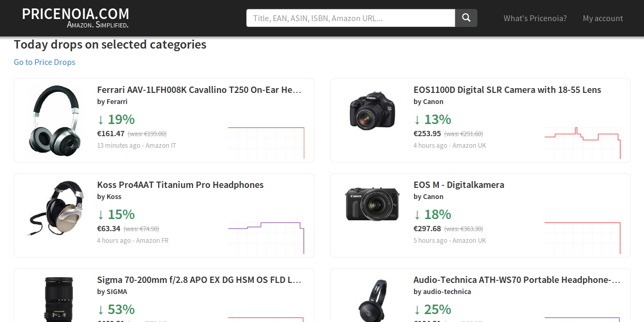Go to My account
Image resolution: width=644 pixels, height=322 pixels.
(603, 18)
